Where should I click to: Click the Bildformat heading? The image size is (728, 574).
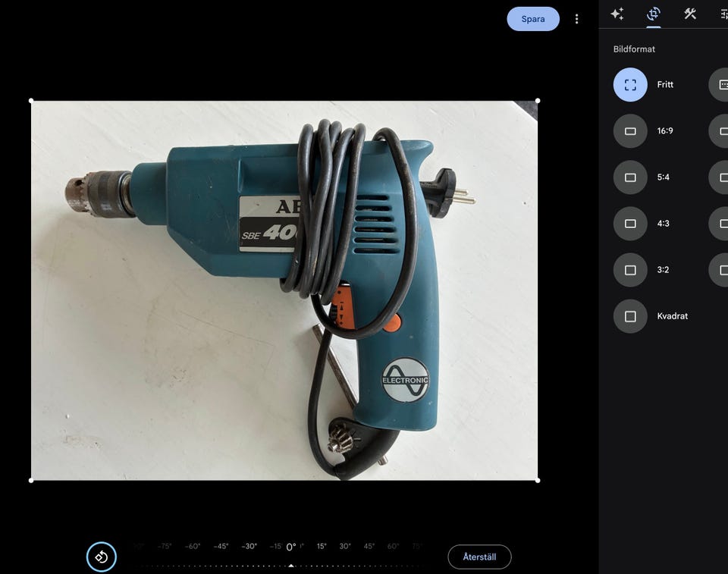pos(634,49)
